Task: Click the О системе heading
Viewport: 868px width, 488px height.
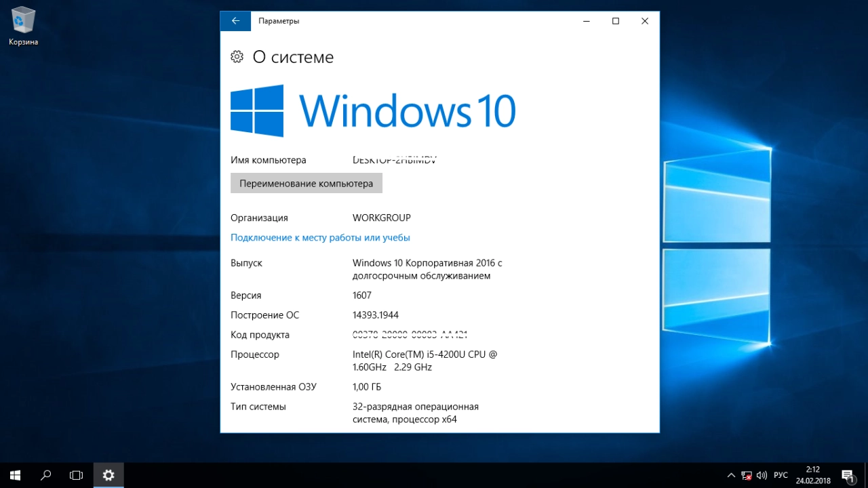Action: 293,57
